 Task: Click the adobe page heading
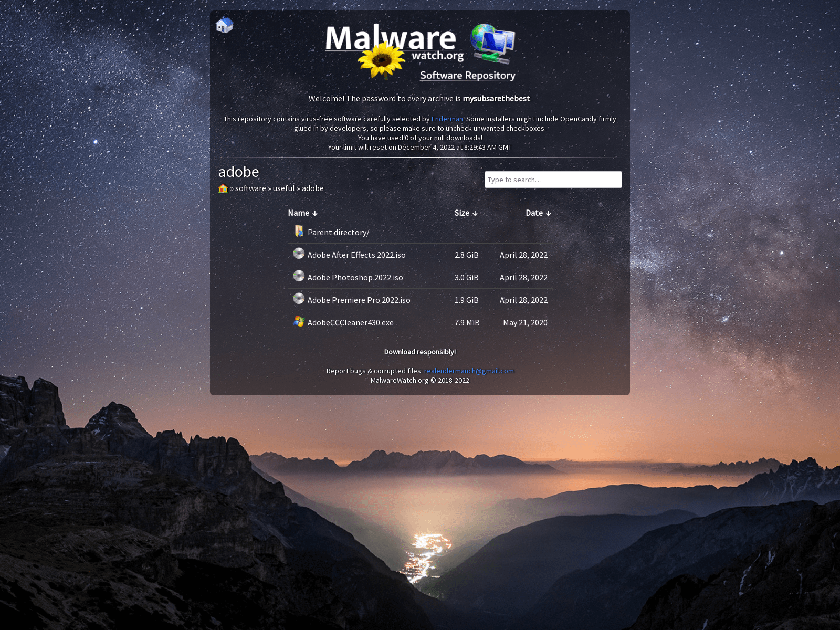tap(239, 172)
